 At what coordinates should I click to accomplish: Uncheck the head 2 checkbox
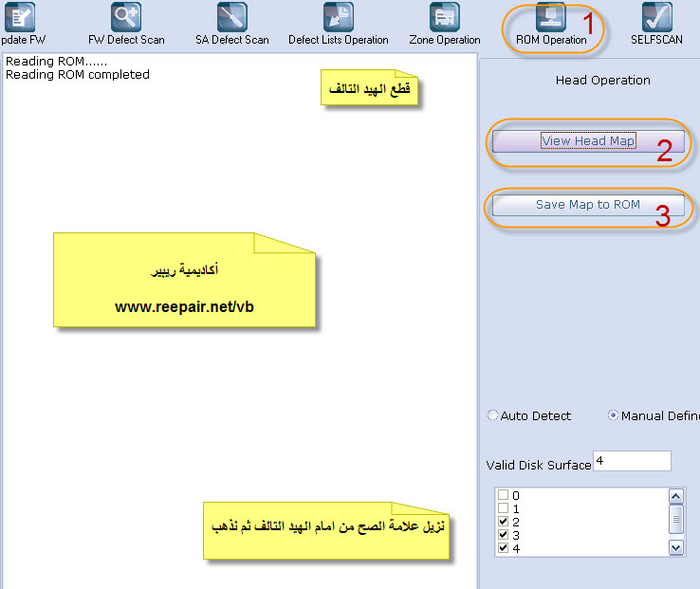click(x=503, y=523)
